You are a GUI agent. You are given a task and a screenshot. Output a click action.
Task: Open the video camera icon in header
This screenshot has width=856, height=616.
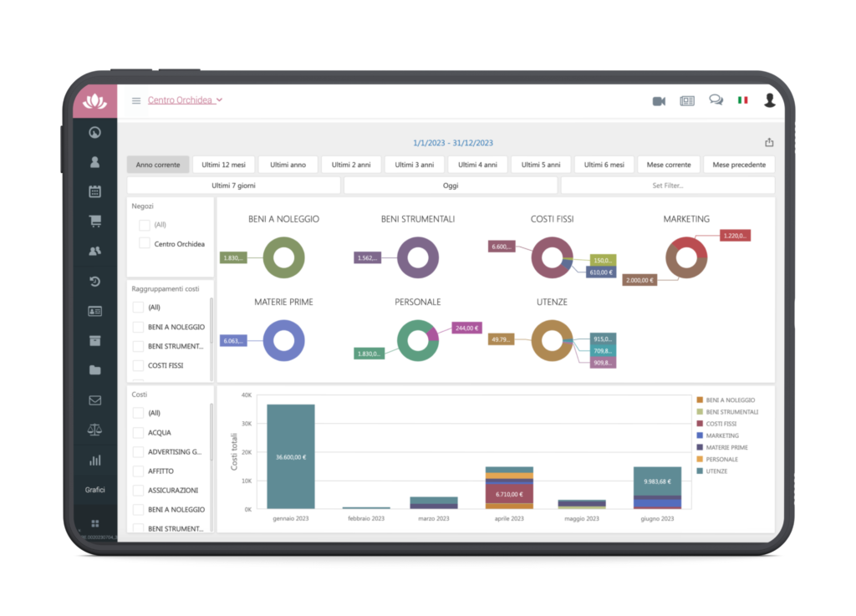[659, 101]
